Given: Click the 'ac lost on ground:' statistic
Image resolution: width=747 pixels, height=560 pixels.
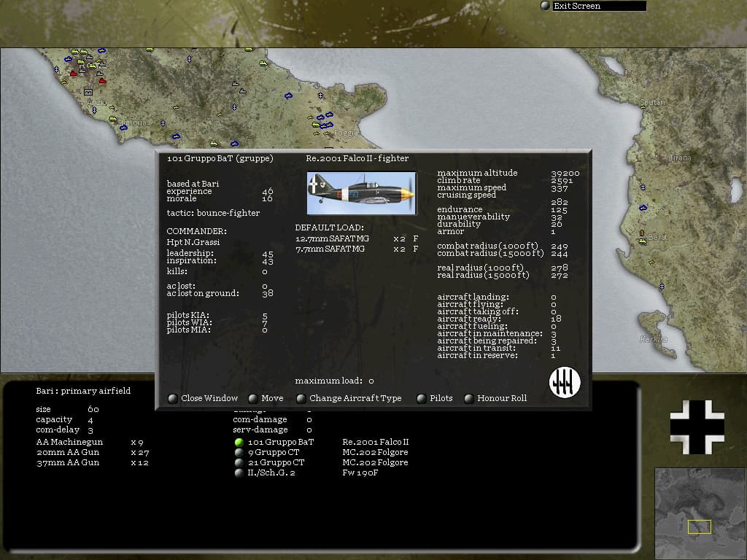Looking at the screenshot, I should (x=220, y=293).
